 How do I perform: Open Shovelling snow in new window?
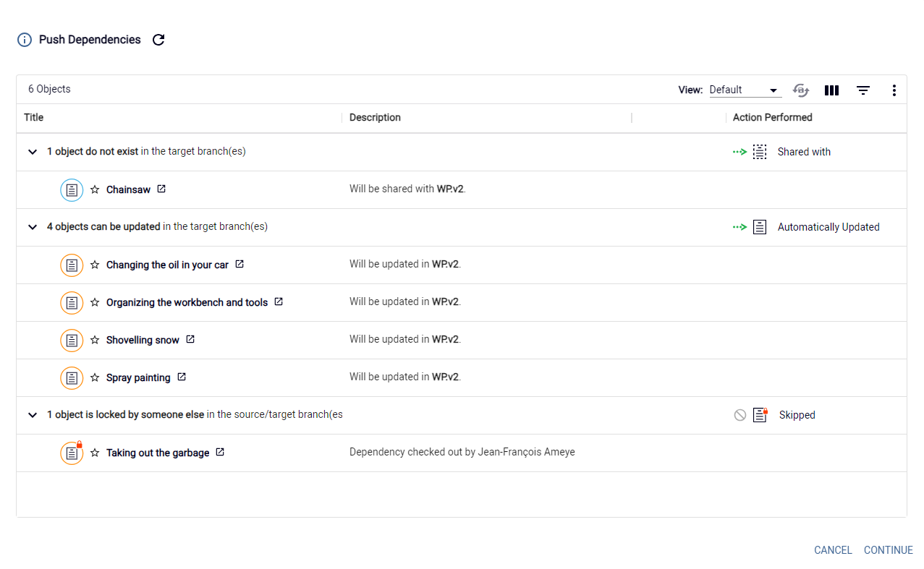(x=190, y=339)
